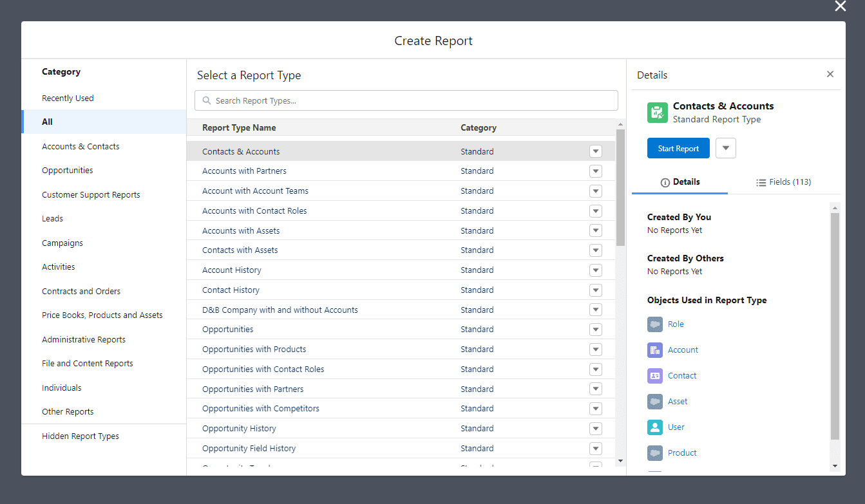Open the Account object link

[x=683, y=350]
